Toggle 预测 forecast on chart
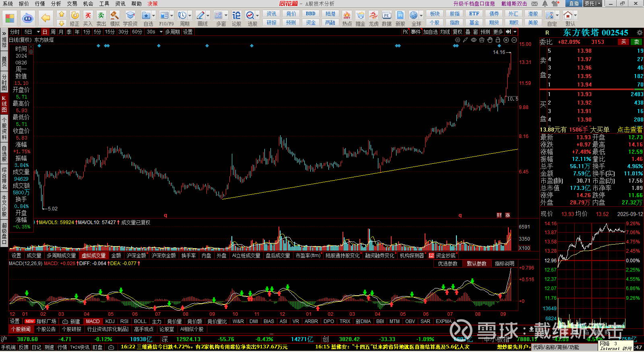The width and height of the screenshot is (644, 352). click(485, 32)
